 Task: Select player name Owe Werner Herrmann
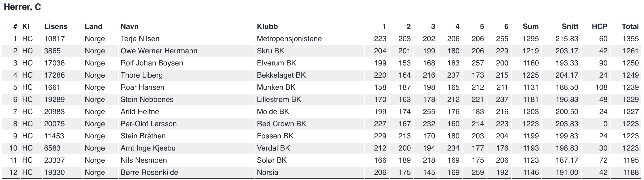click(159, 51)
